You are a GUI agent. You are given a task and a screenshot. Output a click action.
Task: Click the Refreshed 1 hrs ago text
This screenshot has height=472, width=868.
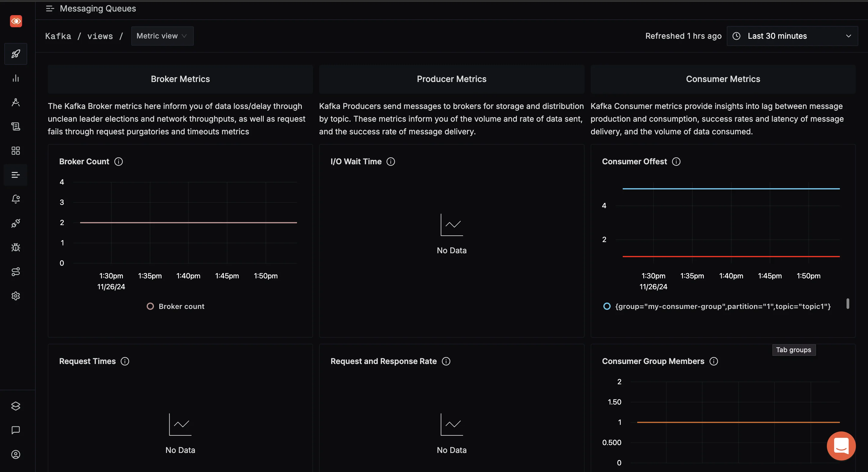683,36
